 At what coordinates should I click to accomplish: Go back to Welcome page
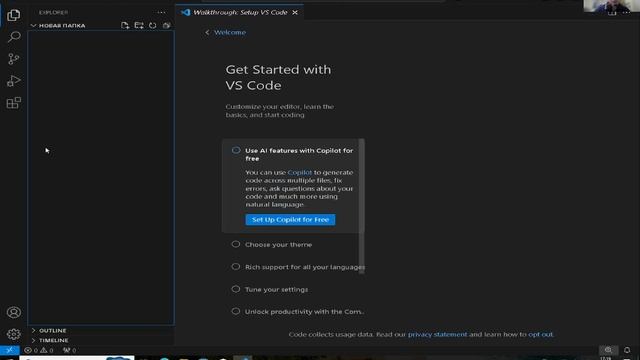point(226,32)
